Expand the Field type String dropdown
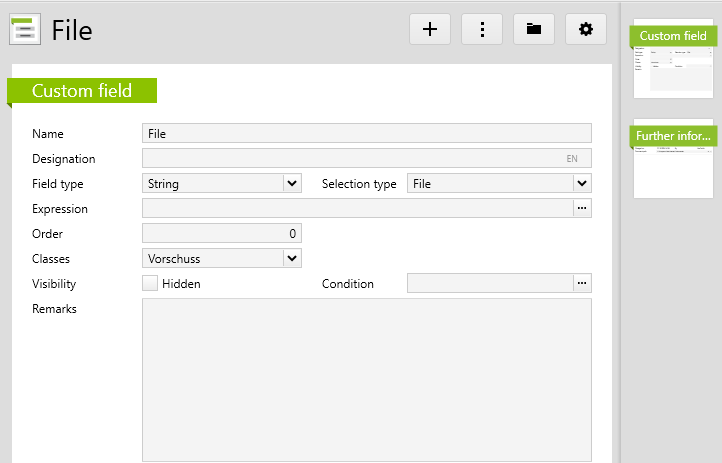 pyautogui.click(x=292, y=183)
